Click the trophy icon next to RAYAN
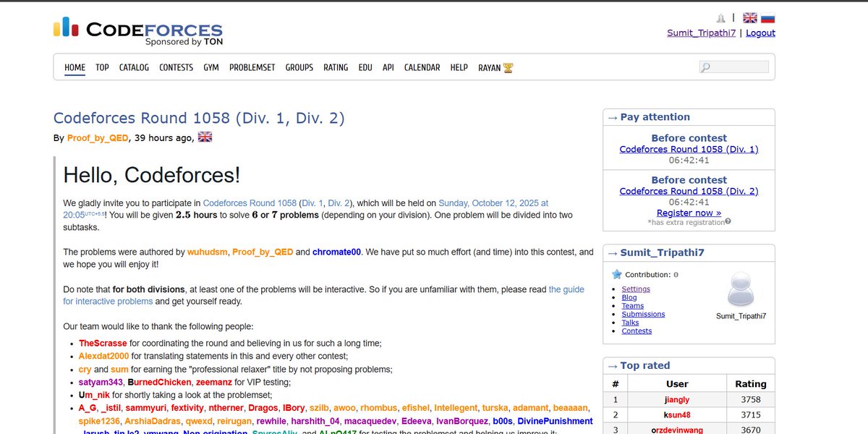The height and width of the screenshot is (434, 868). click(509, 67)
